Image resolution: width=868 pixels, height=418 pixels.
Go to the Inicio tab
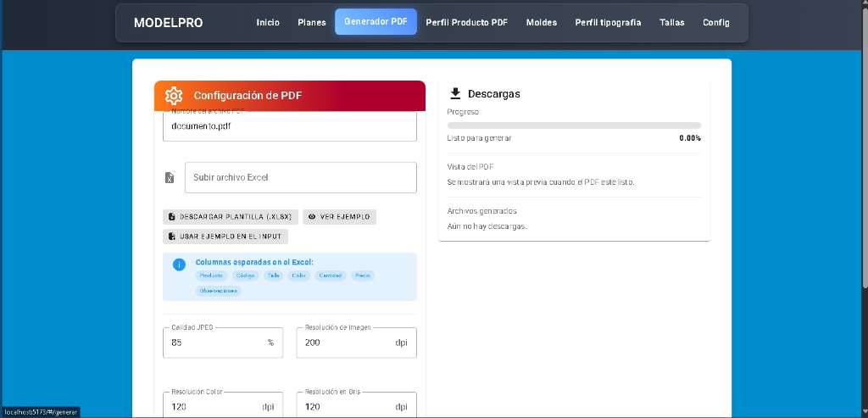pos(268,23)
